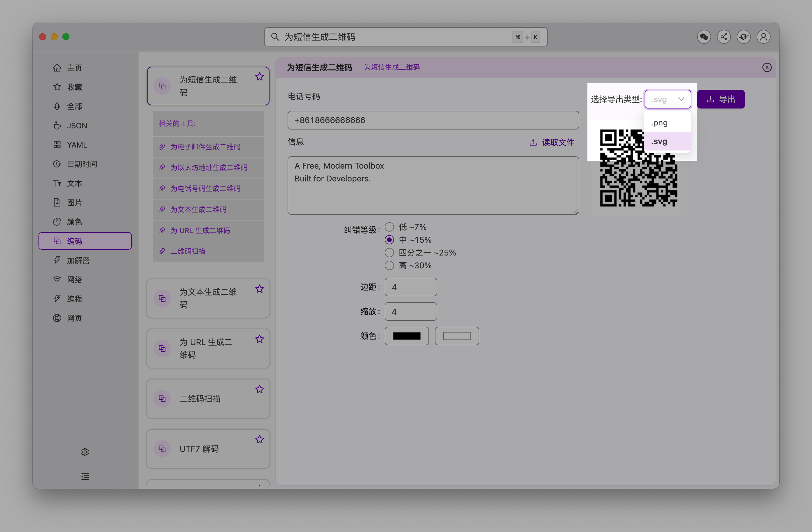Star the UTF7 解码 card
This screenshot has height=532, width=812.
(260, 440)
